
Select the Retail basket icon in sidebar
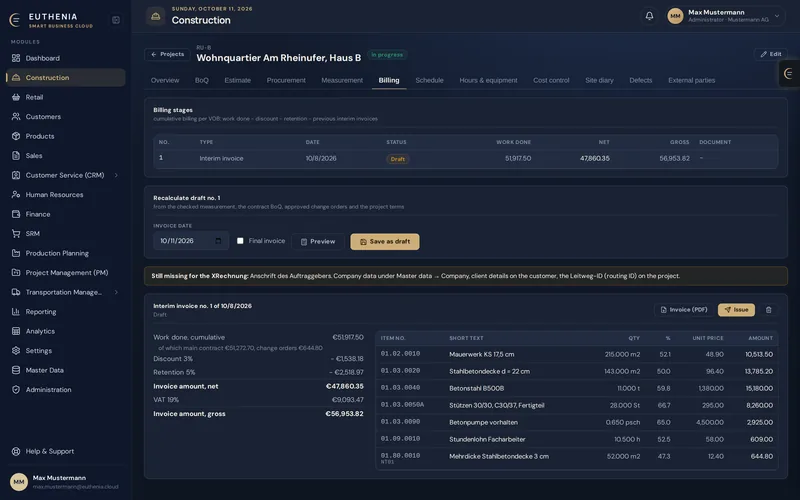pyautogui.click(x=16, y=97)
